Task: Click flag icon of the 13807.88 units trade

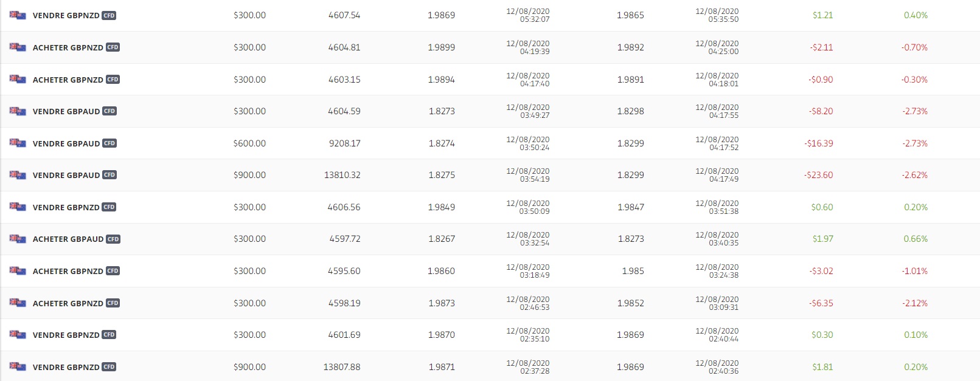Action: pyautogui.click(x=18, y=367)
